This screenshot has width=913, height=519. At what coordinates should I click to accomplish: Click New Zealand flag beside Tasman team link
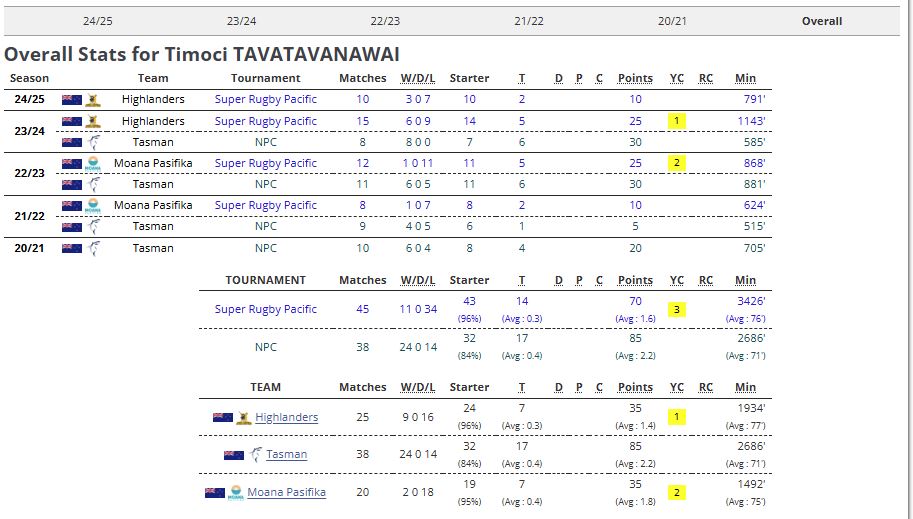pos(233,455)
